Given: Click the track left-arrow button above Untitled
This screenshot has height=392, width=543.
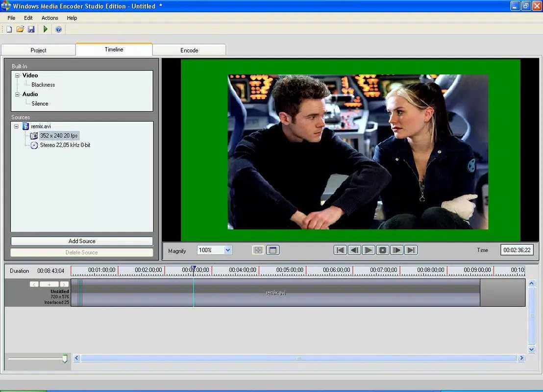Looking at the screenshot, I should coord(34,284).
